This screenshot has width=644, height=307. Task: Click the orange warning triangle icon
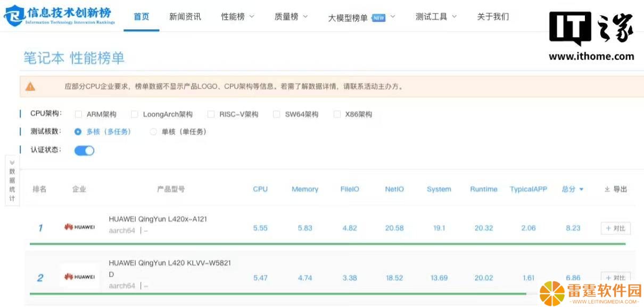[30, 86]
